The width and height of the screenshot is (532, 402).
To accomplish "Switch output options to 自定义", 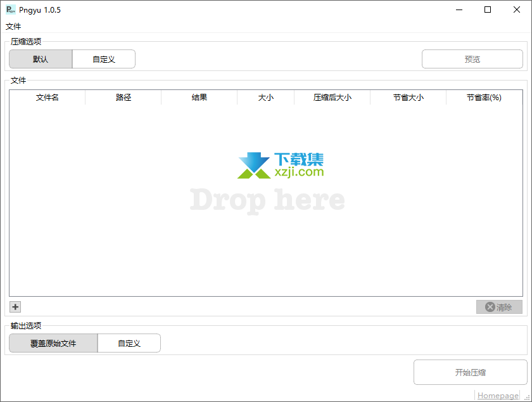I will (129, 343).
